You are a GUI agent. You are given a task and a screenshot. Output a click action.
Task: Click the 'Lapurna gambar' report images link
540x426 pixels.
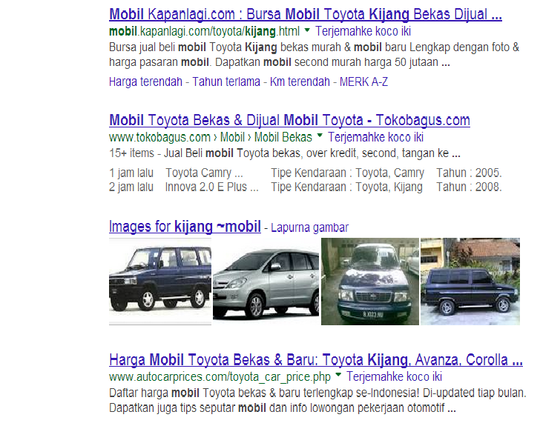310,228
